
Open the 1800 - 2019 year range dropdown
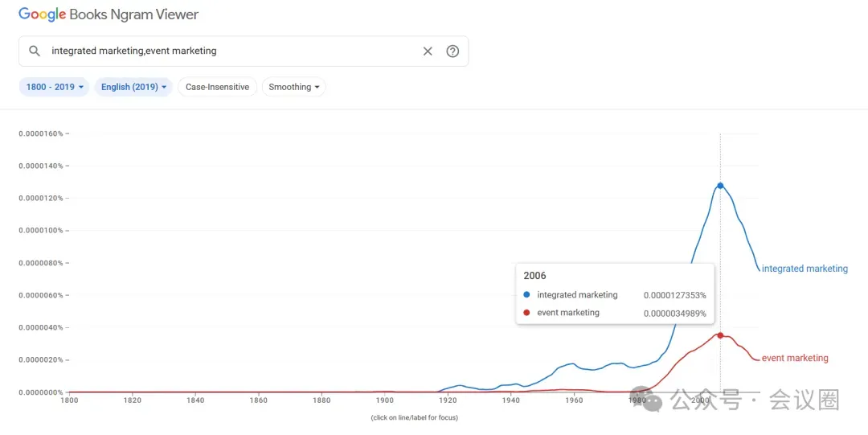point(56,87)
